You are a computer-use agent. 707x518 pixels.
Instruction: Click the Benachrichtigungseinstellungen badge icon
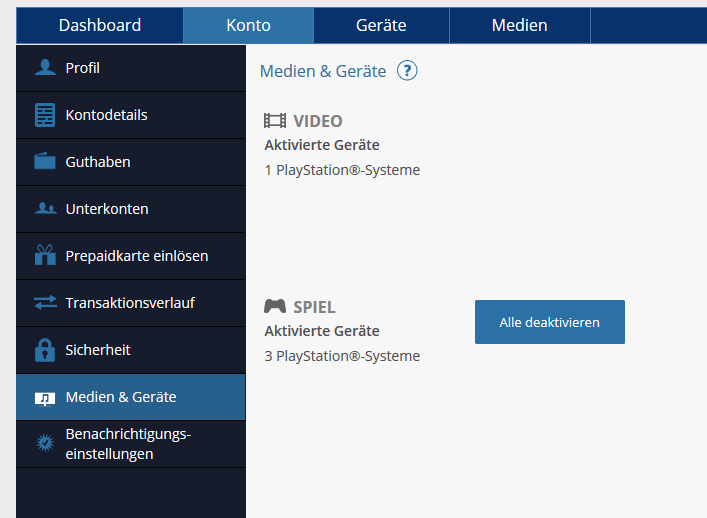pyautogui.click(x=45, y=443)
